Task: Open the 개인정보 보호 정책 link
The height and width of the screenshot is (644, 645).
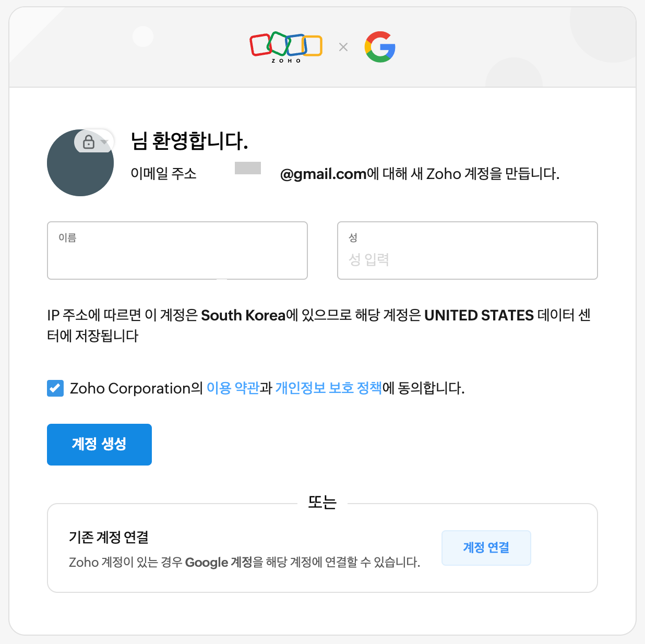Action: [x=329, y=388]
